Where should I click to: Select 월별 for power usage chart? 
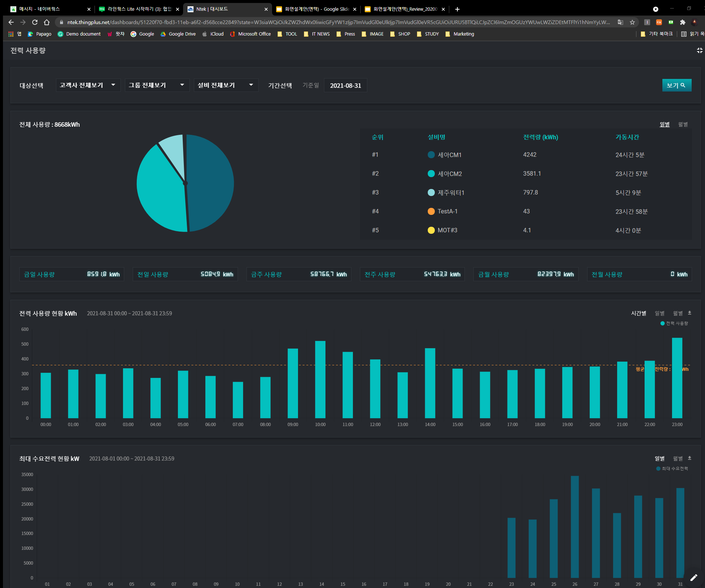tap(678, 313)
